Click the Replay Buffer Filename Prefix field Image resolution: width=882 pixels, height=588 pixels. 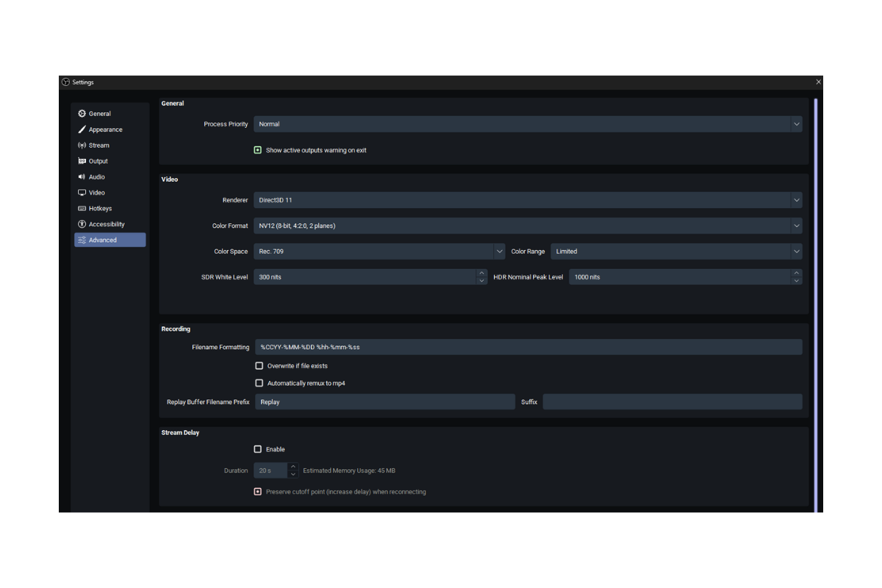[385, 402]
